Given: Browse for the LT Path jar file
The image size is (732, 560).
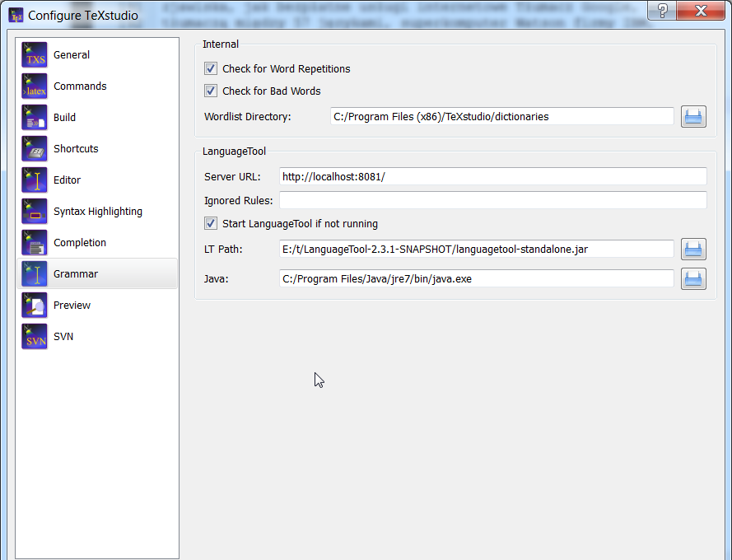Looking at the screenshot, I should point(693,249).
